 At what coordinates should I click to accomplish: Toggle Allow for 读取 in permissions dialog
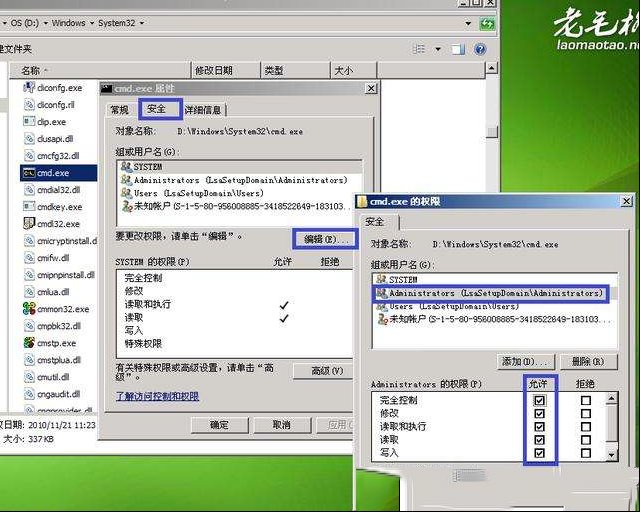tap(539, 440)
